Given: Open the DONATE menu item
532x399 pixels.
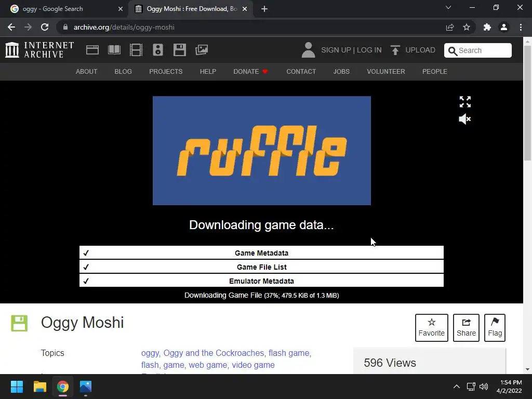Looking at the screenshot, I should (x=251, y=72).
